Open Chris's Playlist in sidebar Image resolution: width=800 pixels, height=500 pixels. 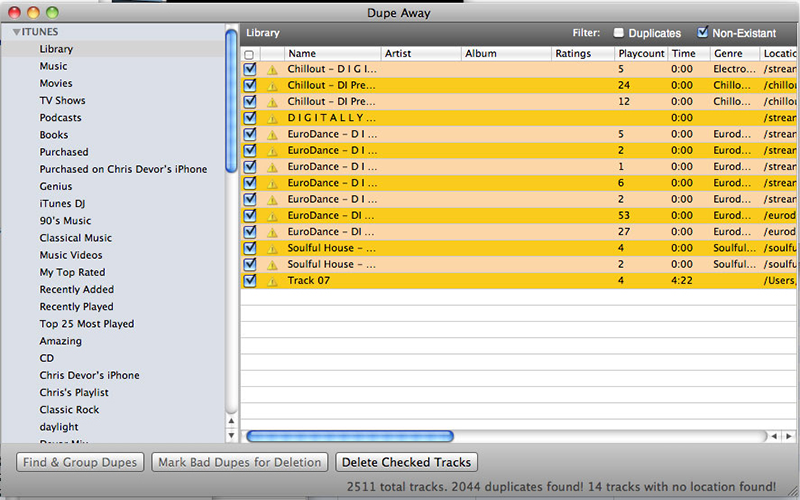(74, 393)
